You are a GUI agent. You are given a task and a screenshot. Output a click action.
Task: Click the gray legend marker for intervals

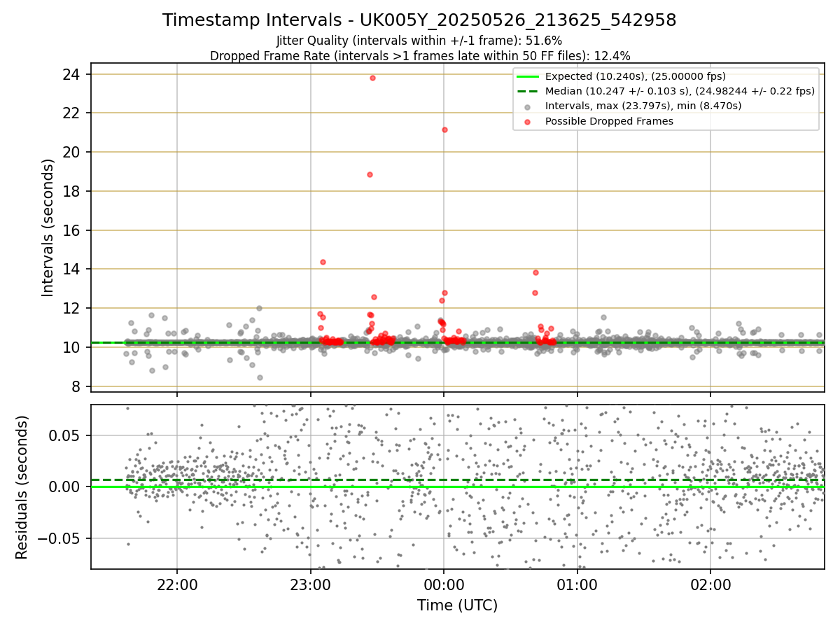click(527, 106)
